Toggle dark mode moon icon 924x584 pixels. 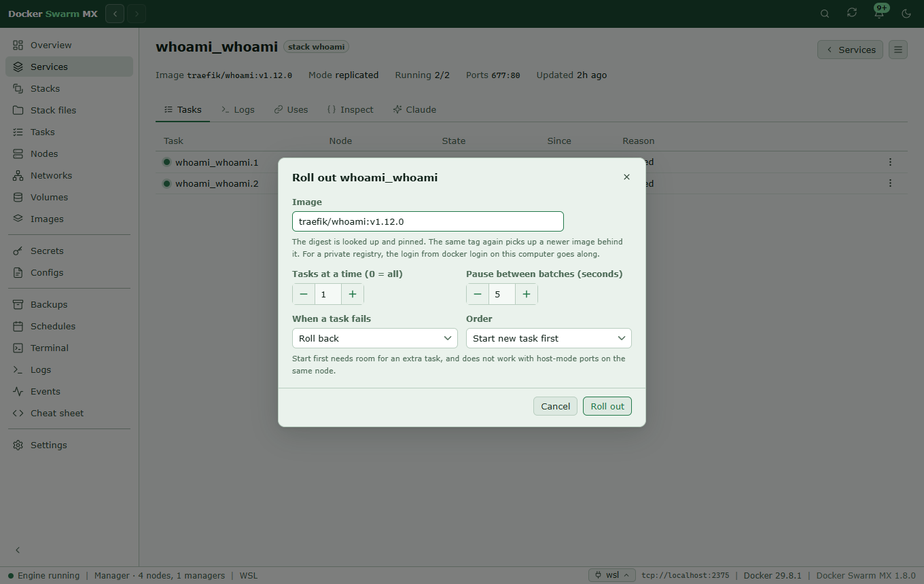pos(906,14)
